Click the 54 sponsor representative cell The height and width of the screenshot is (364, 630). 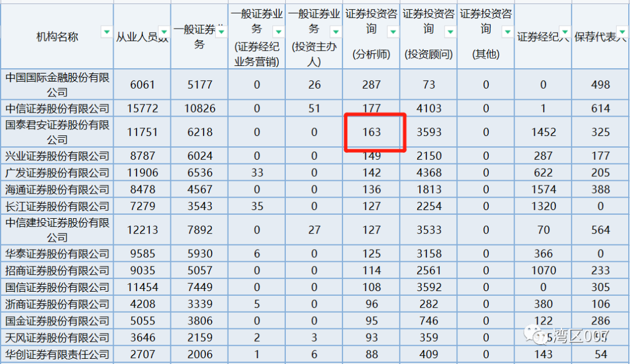601,354
